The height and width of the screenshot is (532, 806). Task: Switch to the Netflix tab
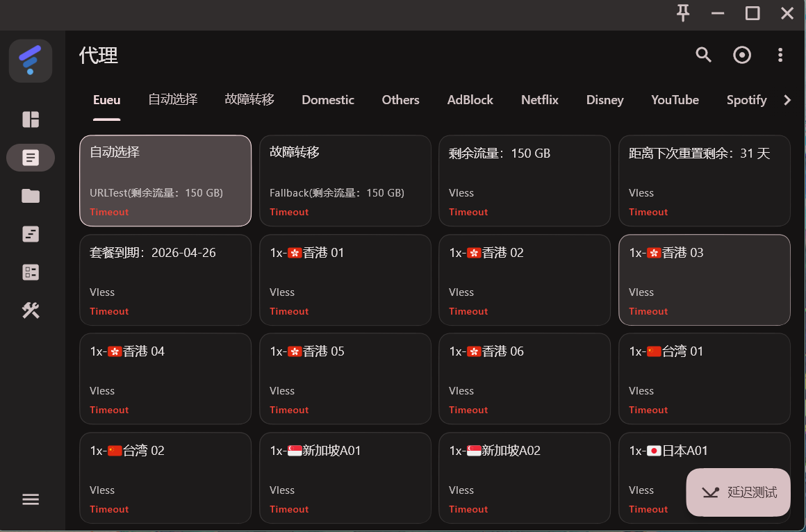539,100
